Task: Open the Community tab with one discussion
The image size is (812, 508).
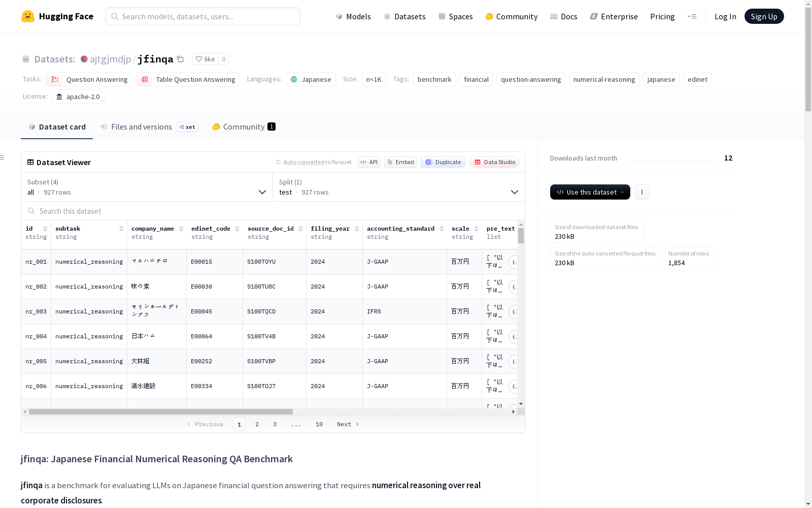Action: pyautogui.click(x=244, y=127)
